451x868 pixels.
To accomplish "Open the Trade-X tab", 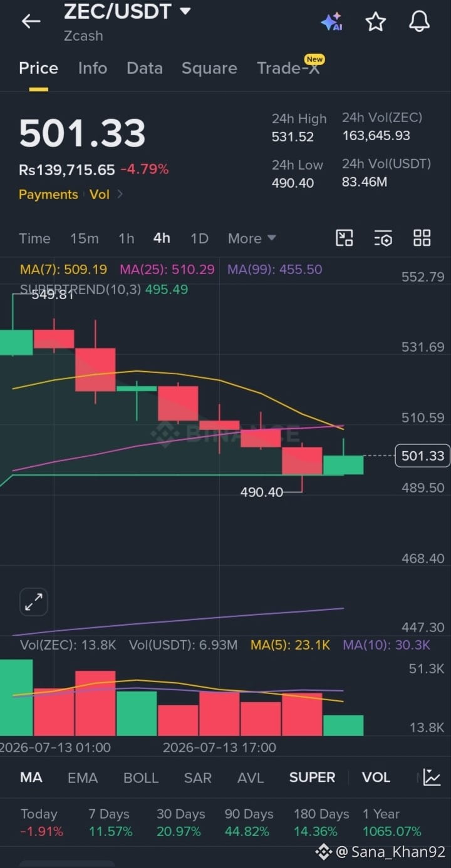I will [288, 68].
